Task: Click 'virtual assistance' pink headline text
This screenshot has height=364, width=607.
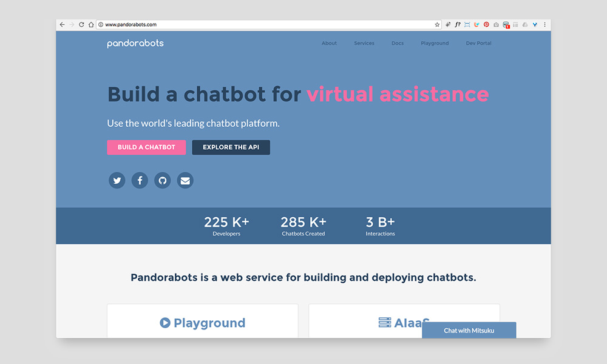Action: [398, 95]
